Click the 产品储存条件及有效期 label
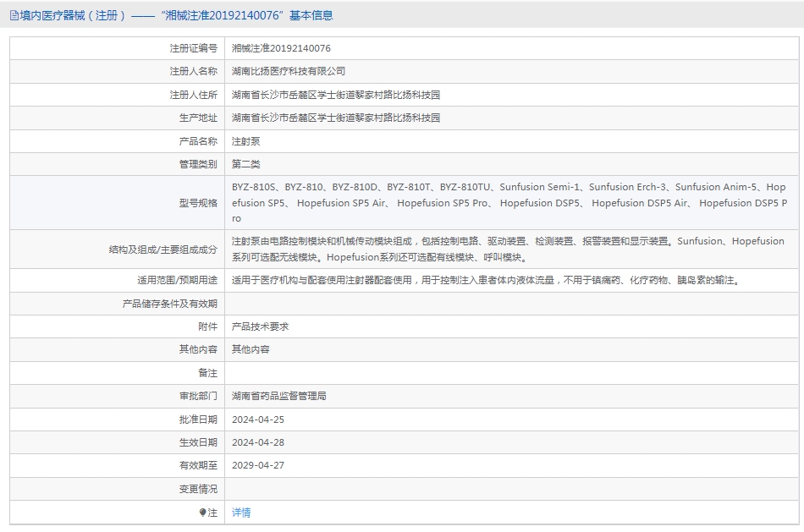804x532 pixels. 170,304
